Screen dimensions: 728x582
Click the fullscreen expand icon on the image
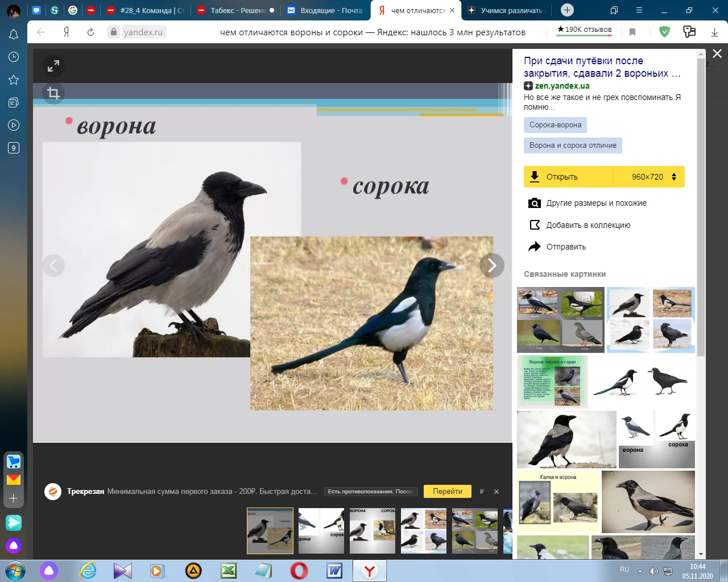tap(53, 65)
